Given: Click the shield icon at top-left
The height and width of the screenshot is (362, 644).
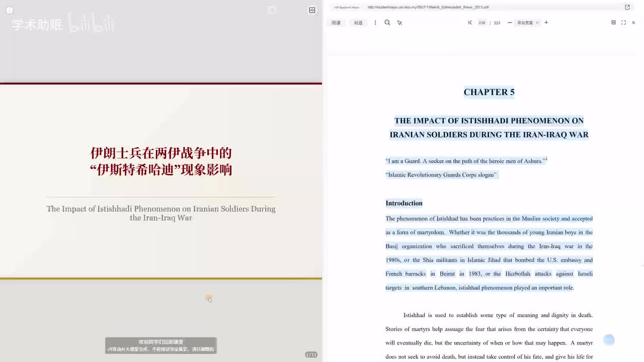Looking at the screenshot, I should [x=10, y=10].
